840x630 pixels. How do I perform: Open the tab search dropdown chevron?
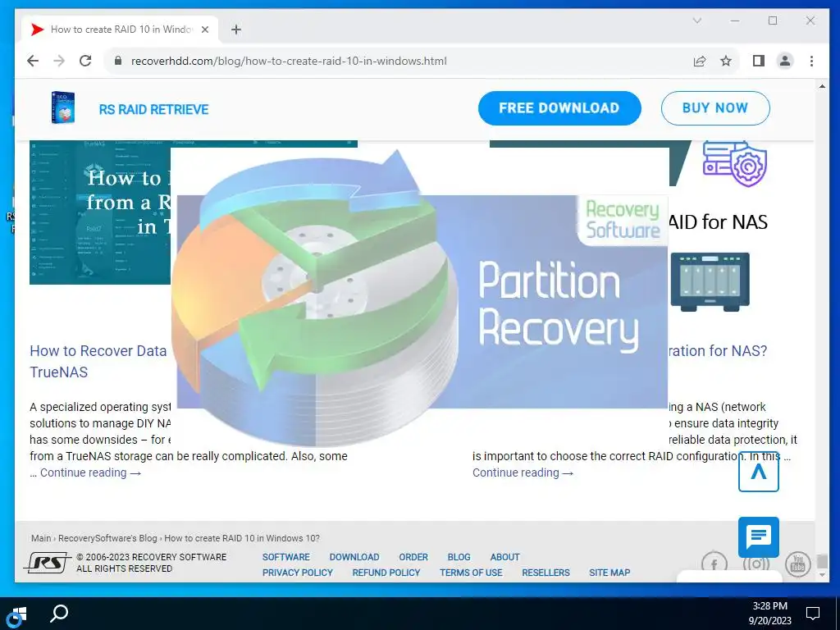[x=697, y=21]
